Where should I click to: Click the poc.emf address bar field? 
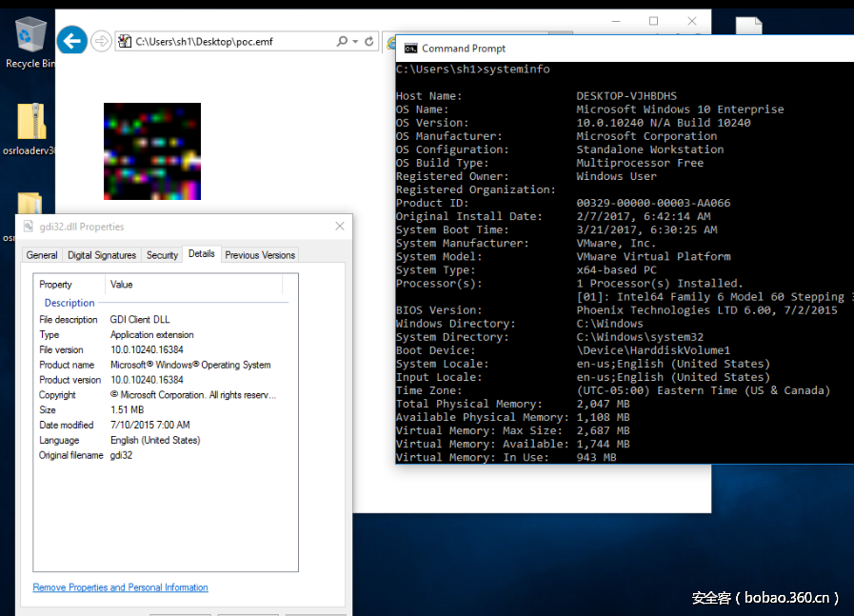point(228,42)
